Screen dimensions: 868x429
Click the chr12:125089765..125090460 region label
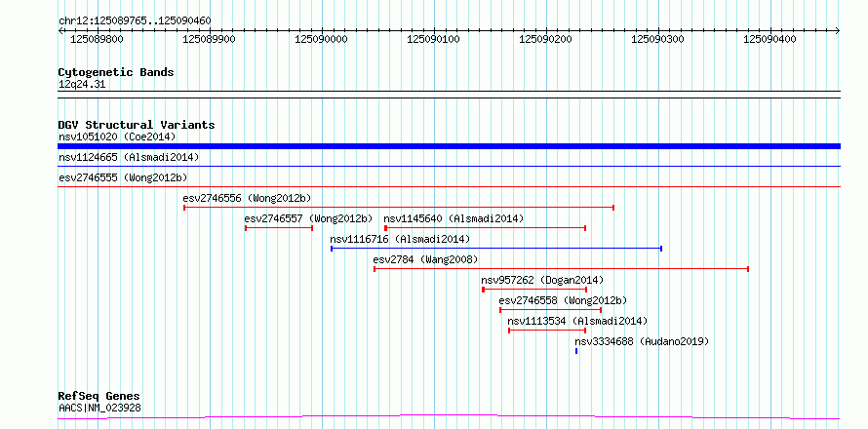point(135,21)
